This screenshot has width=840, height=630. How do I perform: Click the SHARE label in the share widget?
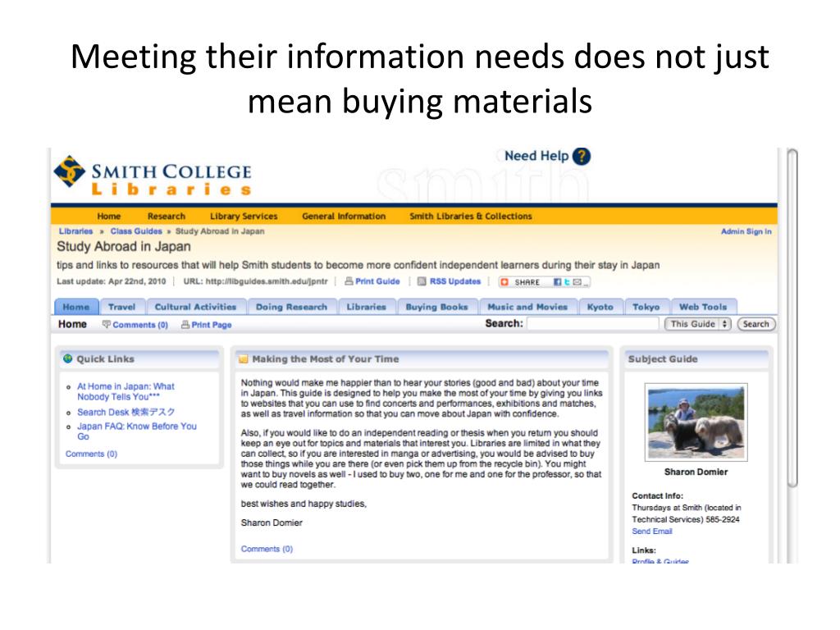pos(527,282)
